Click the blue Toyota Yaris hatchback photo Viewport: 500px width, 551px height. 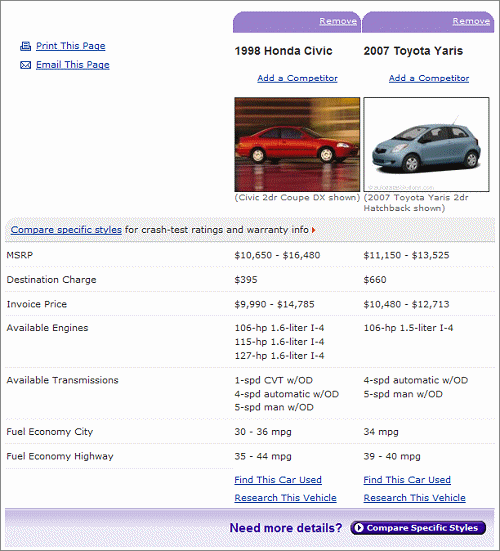coord(426,144)
